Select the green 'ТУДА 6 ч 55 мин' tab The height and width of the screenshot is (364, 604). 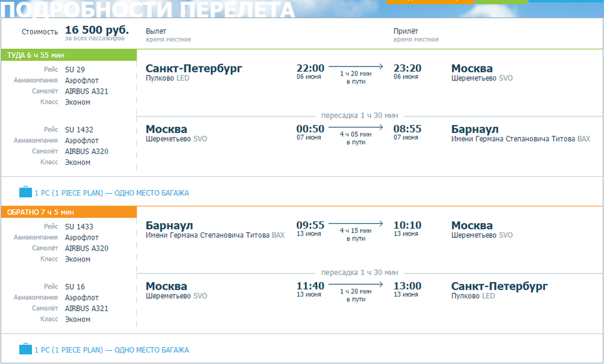coord(69,55)
